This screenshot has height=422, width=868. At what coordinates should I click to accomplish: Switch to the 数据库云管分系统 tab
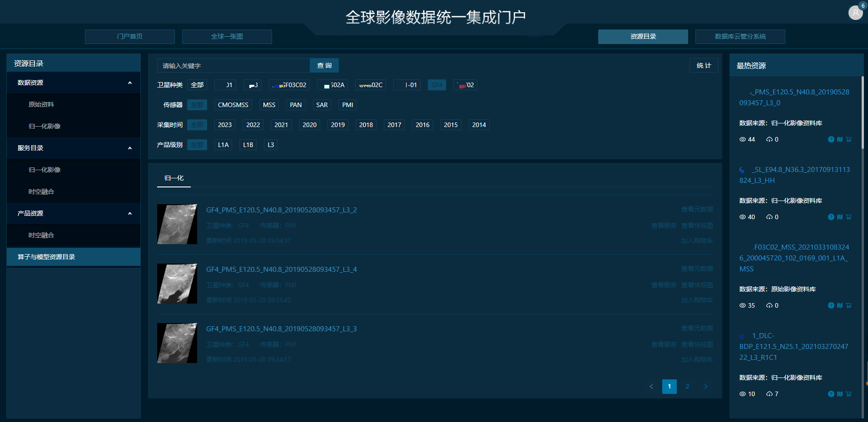740,37
